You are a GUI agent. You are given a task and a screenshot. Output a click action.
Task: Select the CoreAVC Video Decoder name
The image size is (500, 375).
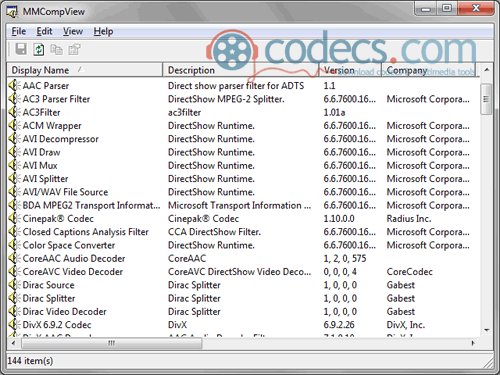point(73,272)
